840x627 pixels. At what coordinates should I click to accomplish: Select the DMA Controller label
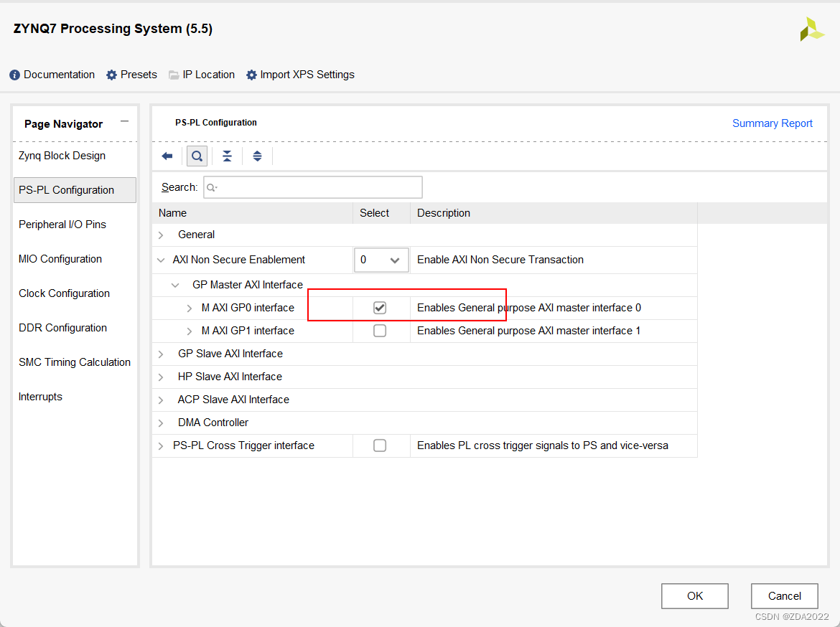pos(213,423)
